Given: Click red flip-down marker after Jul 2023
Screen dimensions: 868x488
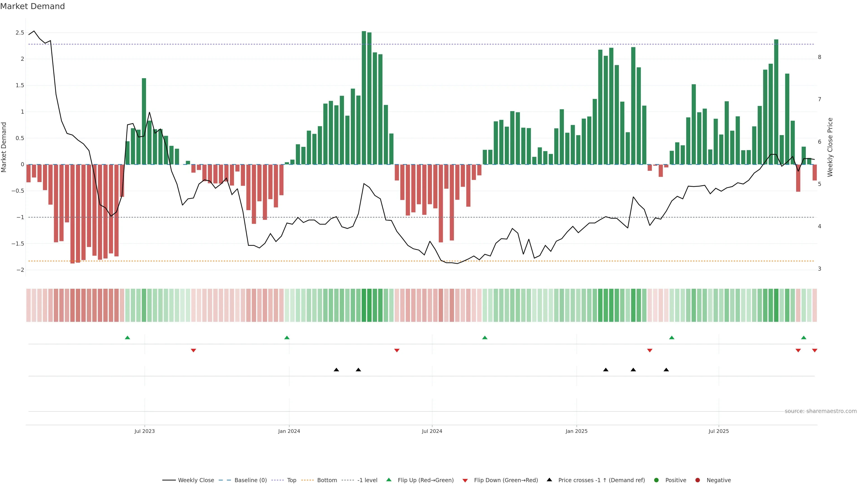Looking at the screenshot, I should [193, 351].
